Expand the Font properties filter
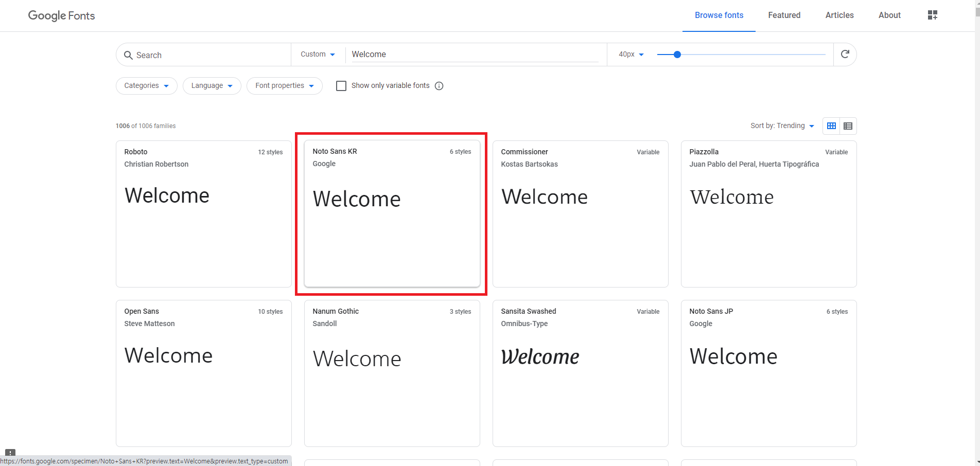Viewport: 980px width, 466px height. click(x=285, y=86)
